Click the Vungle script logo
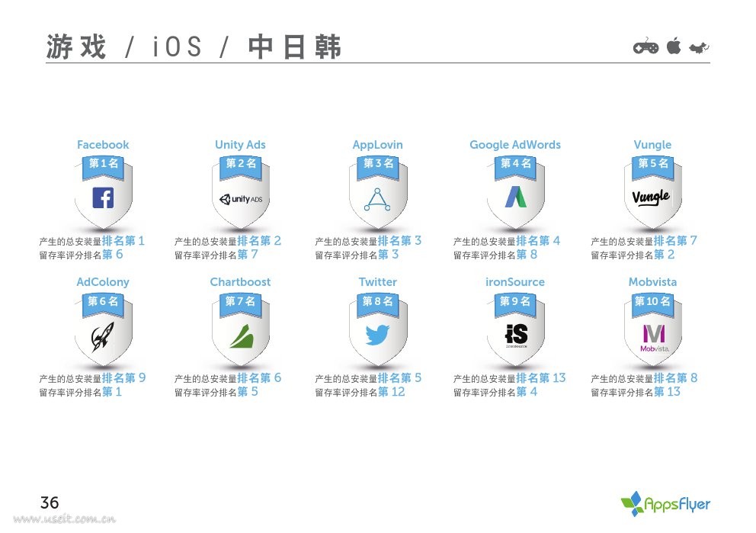 coord(651,197)
